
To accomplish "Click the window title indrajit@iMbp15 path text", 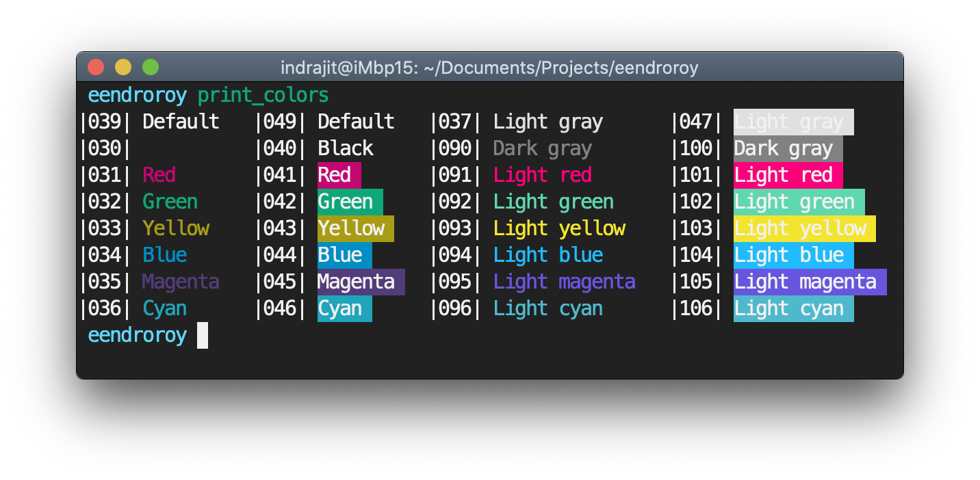I will pos(489,68).
